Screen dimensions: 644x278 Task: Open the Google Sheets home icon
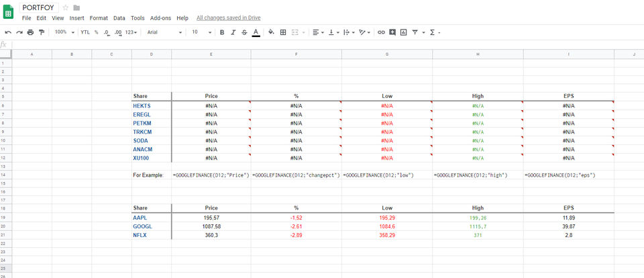[8, 12]
